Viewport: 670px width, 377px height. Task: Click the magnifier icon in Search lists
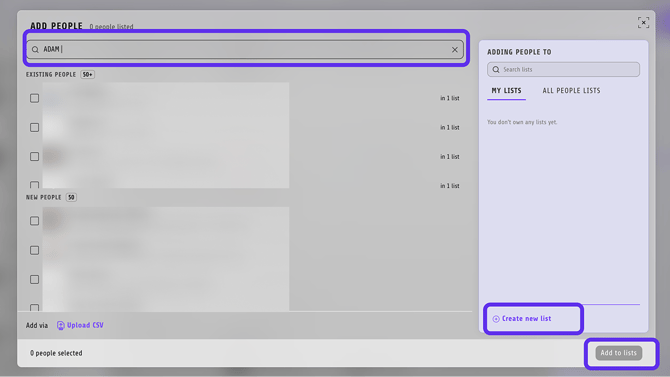pyautogui.click(x=496, y=69)
